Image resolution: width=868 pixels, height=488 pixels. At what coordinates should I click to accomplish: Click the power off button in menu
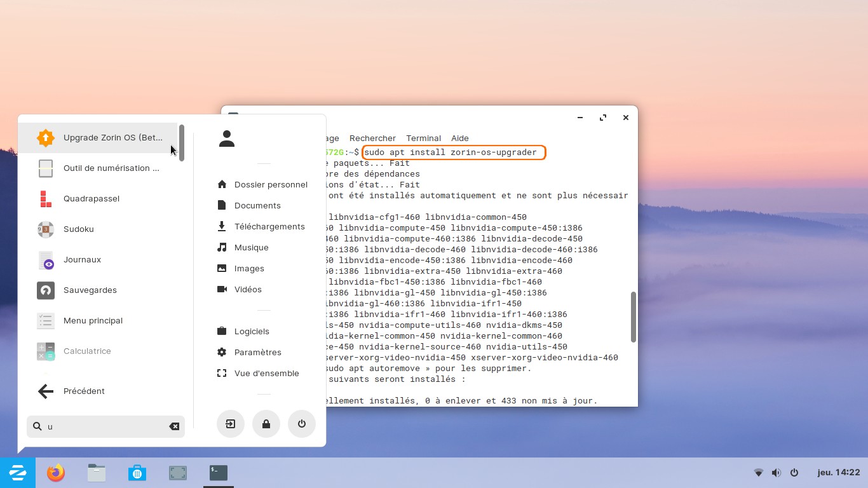point(302,424)
